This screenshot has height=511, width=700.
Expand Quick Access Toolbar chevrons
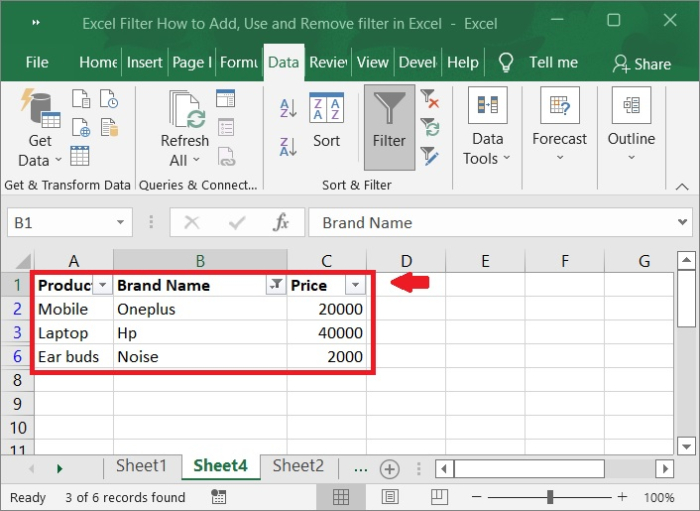click(x=36, y=22)
